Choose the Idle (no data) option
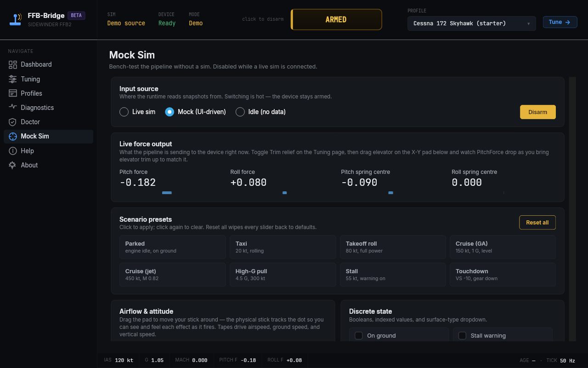This screenshot has height=368, width=588. point(240,112)
